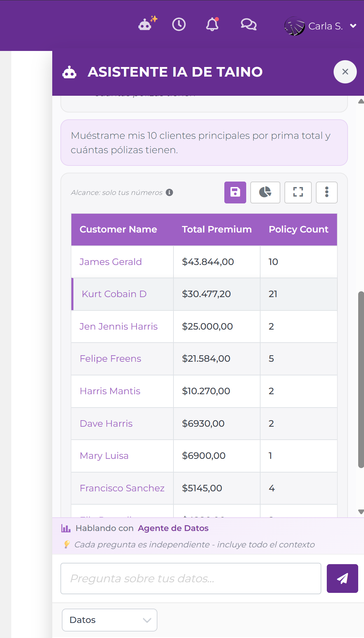364x638 pixels.
Task: Click the Total Premium column header
Action: click(x=216, y=229)
